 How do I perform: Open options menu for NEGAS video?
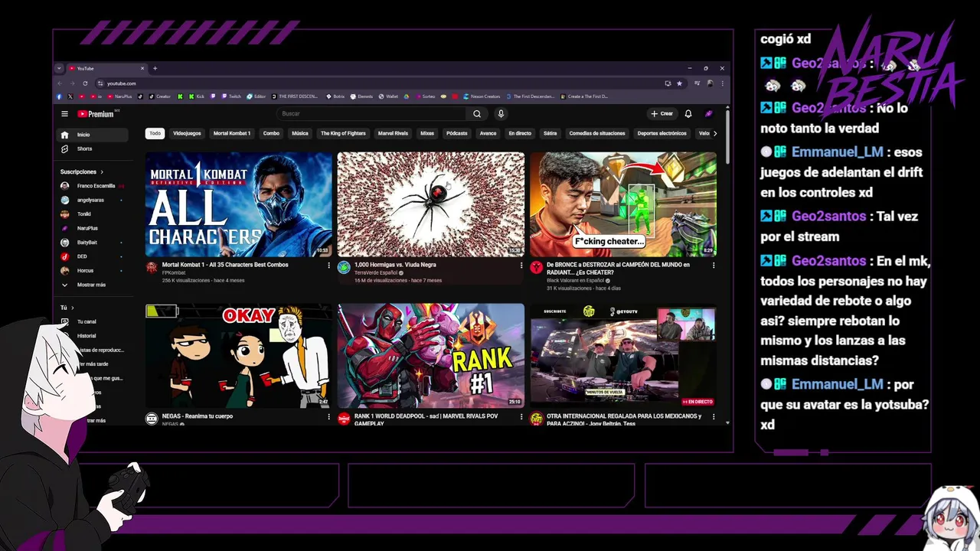pyautogui.click(x=329, y=417)
